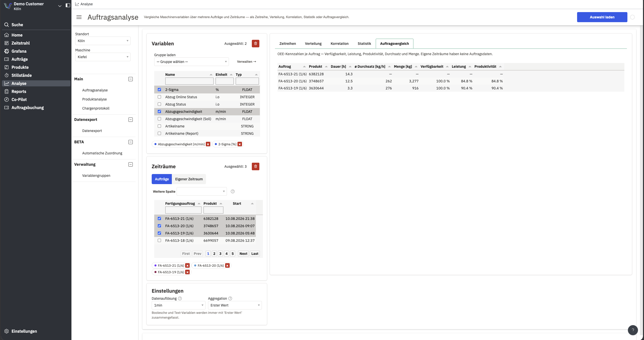Switch to the Zeitreihen tab
Image resolution: width=644 pixels, height=340 pixels.
288,44
